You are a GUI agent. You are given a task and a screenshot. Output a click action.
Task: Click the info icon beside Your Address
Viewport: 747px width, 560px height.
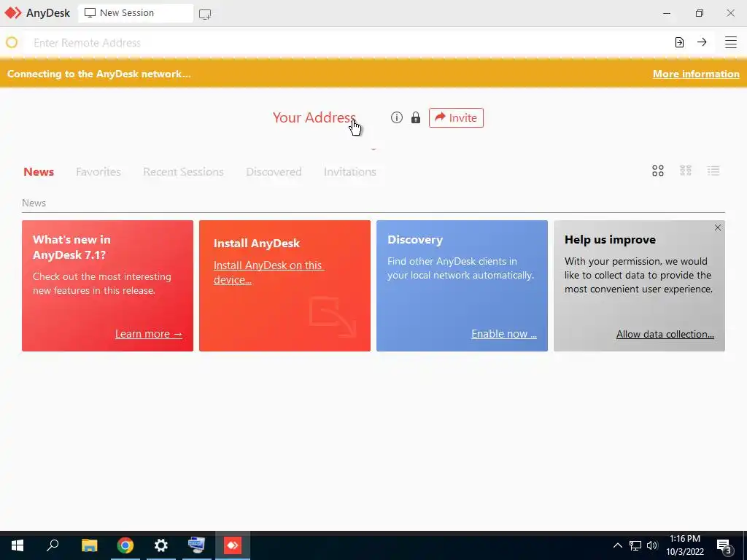[396, 117]
